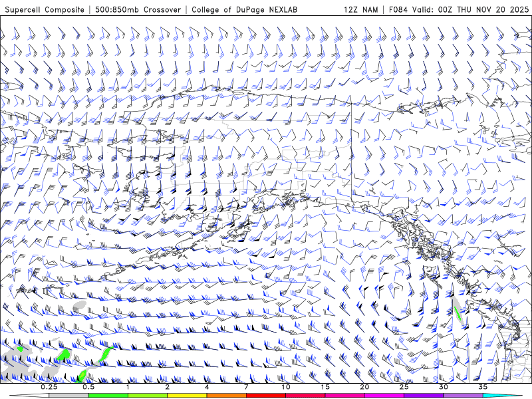This screenshot has height=399, width=532.
Task: Select the magenta 20–25 legend swatch
Action: [x=384, y=396]
